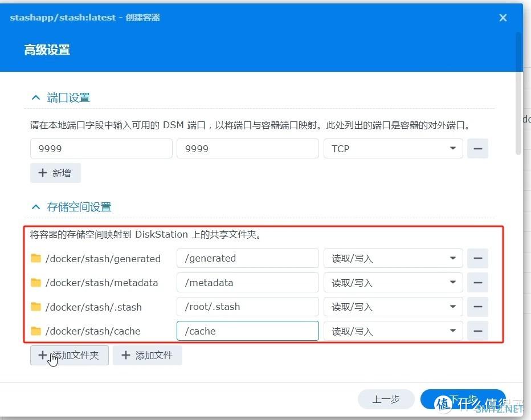Viewport: 531px width, 420px height.
Task: Click the container port field 9999
Action: pyautogui.click(x=247, y=148)
